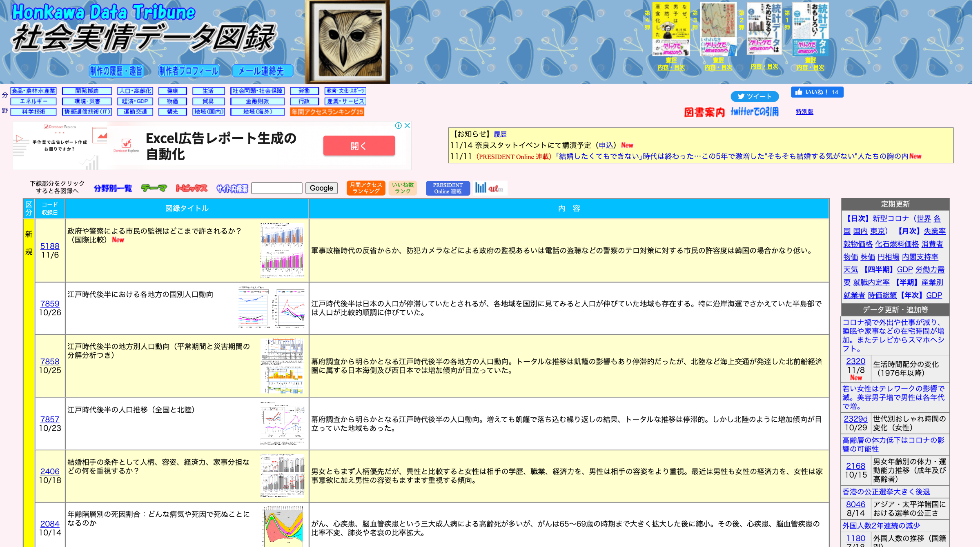Screen dimensions: 980x547
Task: Open 図書案内 red graphic link
Action: (704, 112)
